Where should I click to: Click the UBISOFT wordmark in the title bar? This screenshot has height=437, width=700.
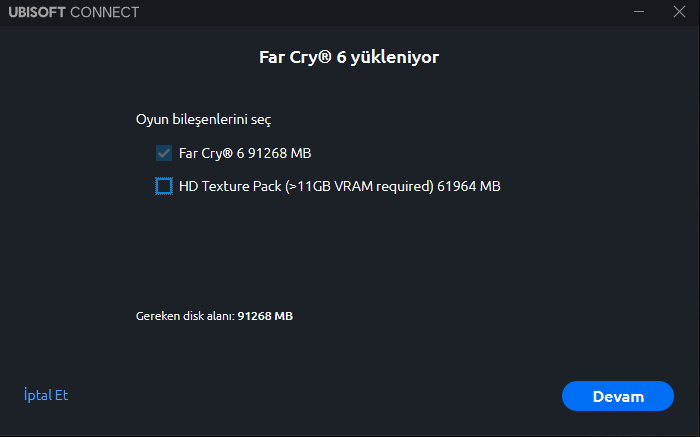(40, 12)
